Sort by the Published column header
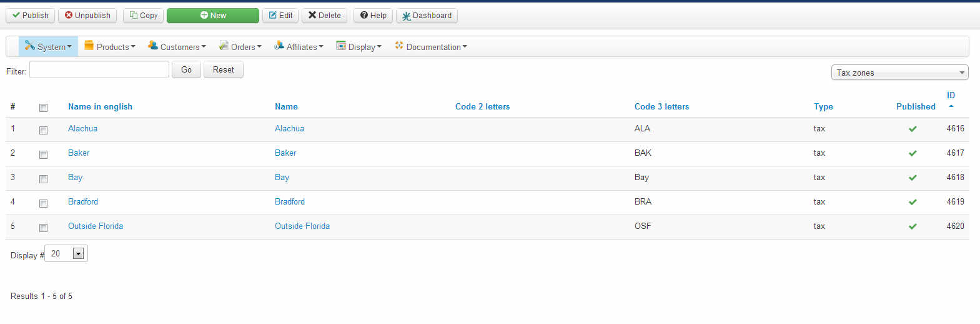 916,106
